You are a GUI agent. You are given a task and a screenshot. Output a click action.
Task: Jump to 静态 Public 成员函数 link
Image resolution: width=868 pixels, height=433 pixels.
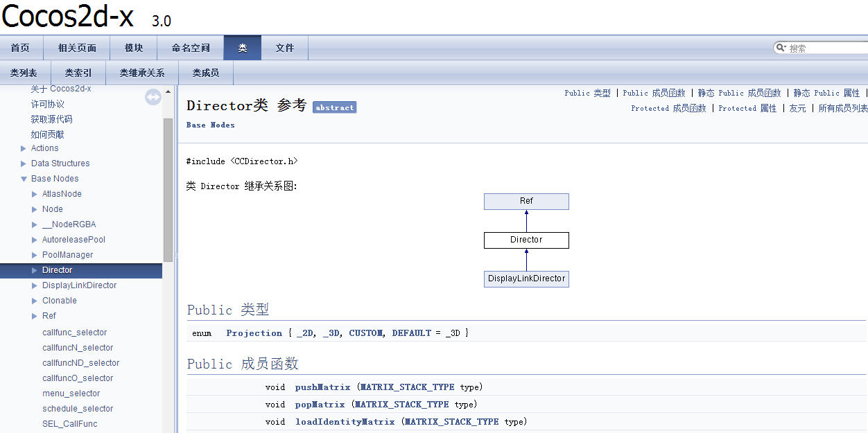(x=739, y=93)
